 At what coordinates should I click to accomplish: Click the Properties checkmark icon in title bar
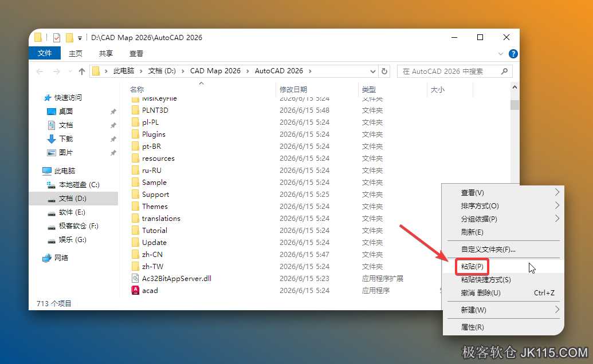pyautogui.click(x=57, y=37)
